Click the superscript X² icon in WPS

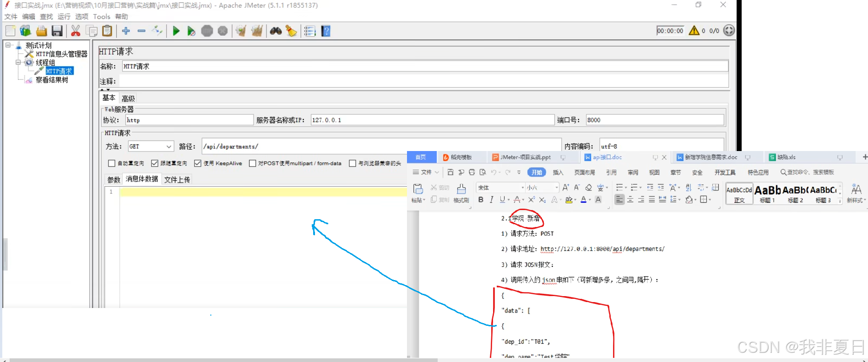(531, 200)
